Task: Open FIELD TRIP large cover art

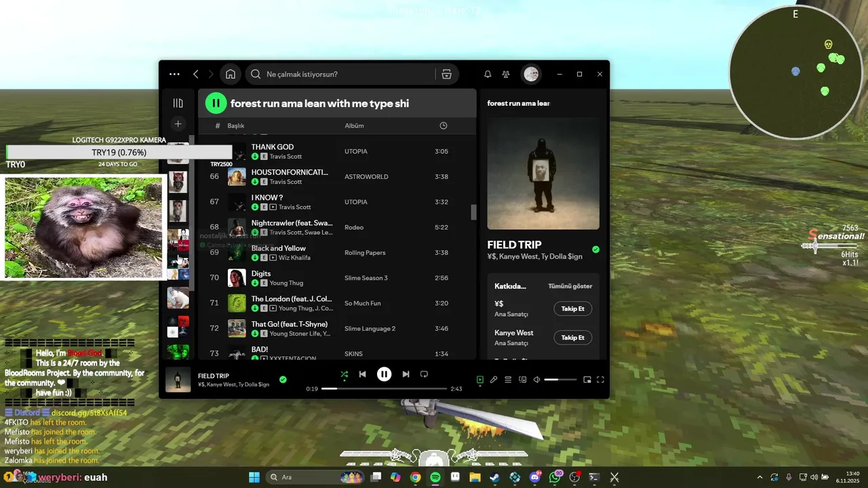Action: tap(543, 174)
